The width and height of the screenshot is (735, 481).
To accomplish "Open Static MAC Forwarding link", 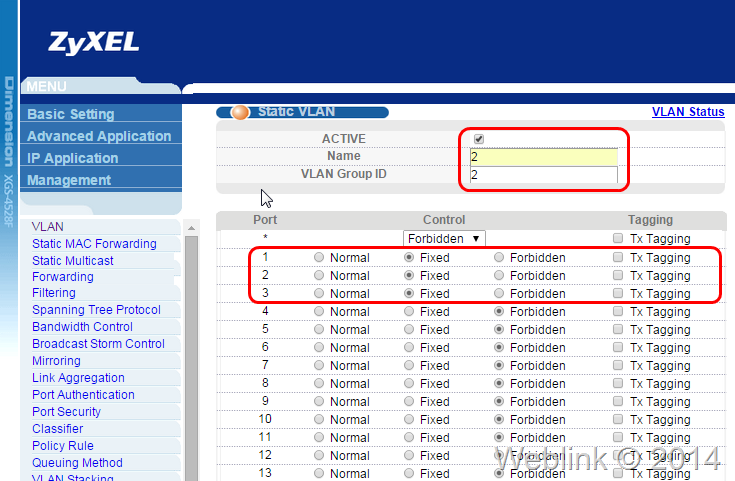I will coord(94,244).
